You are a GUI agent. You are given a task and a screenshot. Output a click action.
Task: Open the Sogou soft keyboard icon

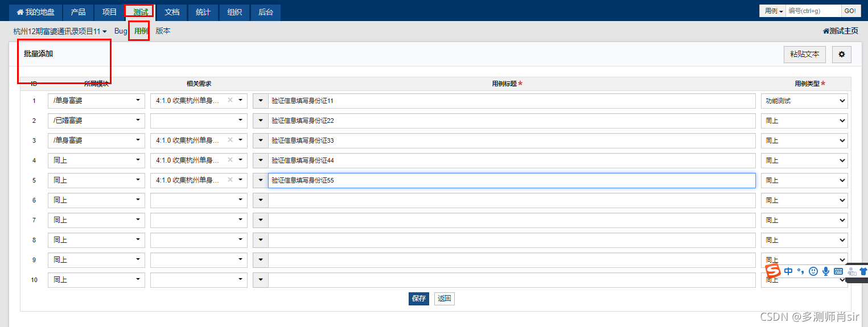[x=838, y=271]
